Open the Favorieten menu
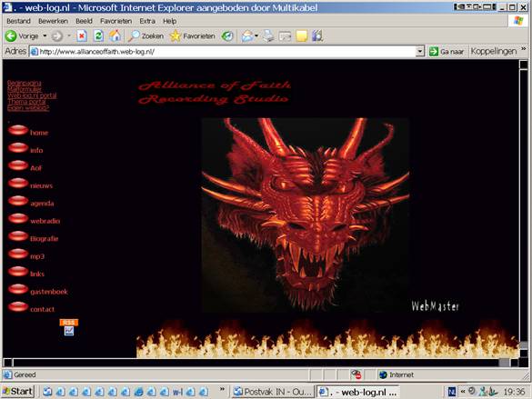Screen dimensions: 532x399 pyautogui.click(x=115, y=21)
